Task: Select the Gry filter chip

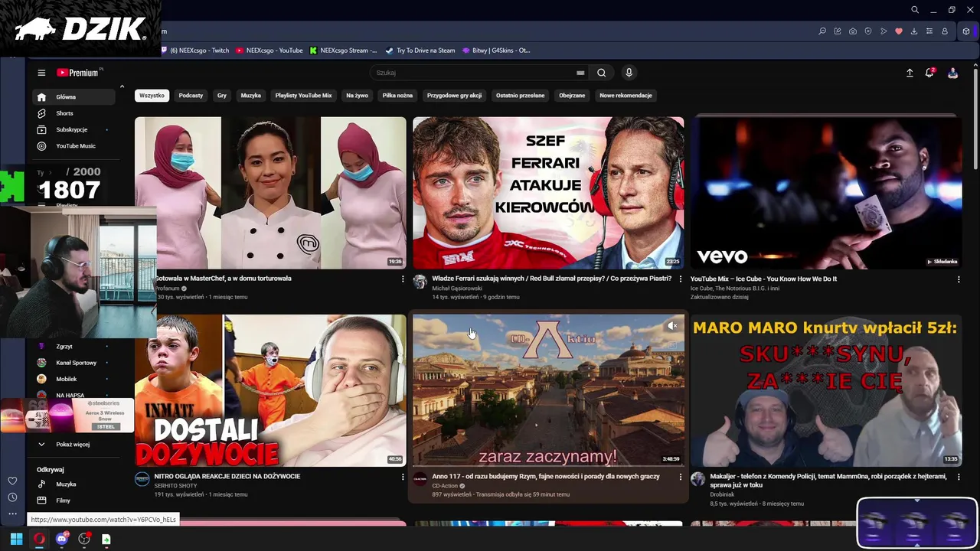Action: 222,96
